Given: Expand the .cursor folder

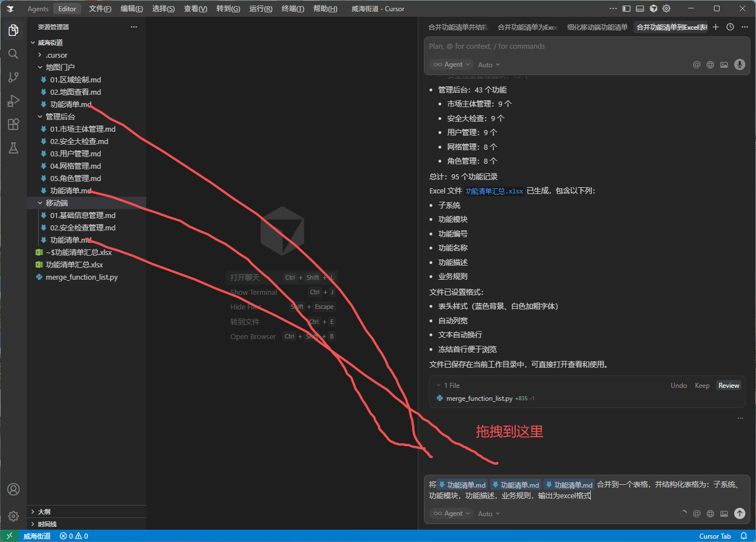Looking at the screenshot, I should 56,55.
